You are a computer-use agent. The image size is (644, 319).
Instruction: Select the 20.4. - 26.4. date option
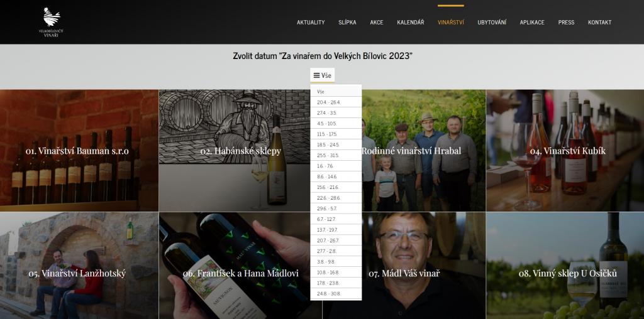point(336,102)
